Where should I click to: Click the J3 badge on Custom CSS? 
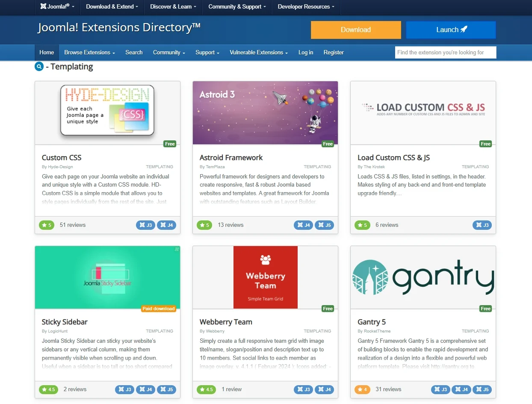(145, 225)
